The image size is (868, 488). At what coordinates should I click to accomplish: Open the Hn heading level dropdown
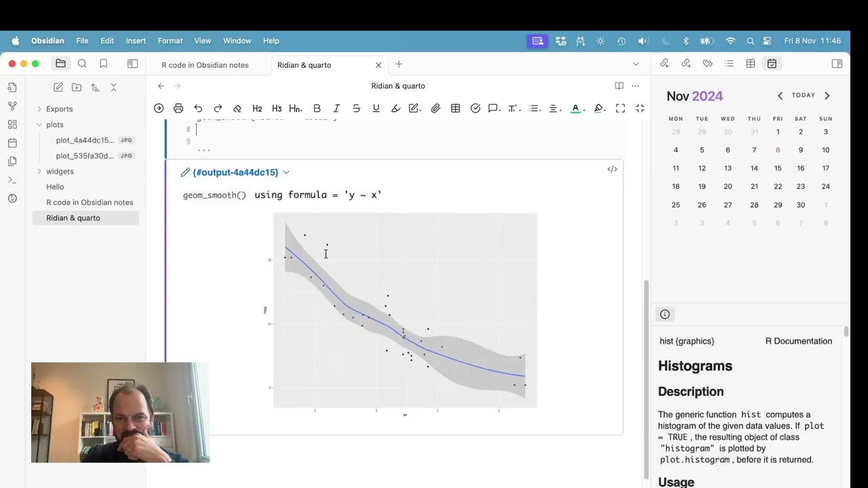coord(296,108)
